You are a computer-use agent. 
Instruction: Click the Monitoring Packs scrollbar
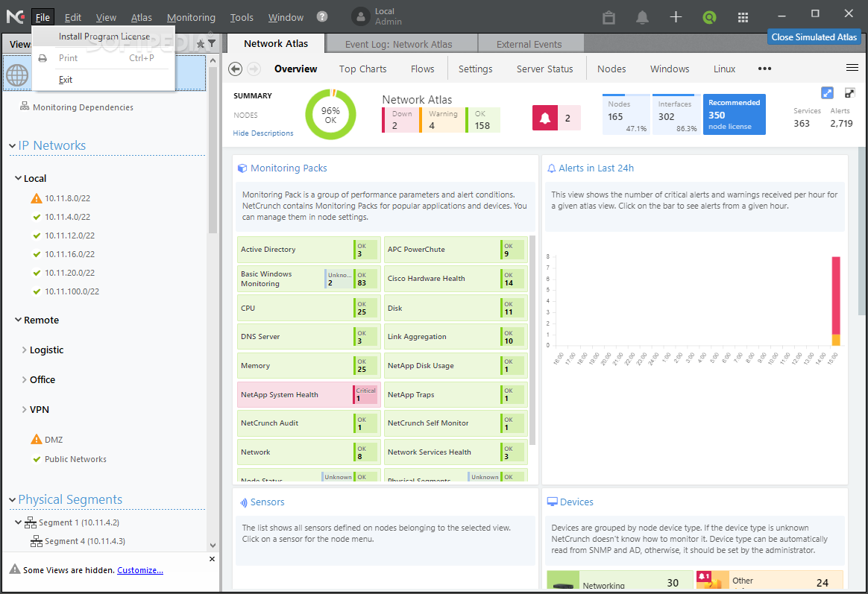(x=532, y=340)
